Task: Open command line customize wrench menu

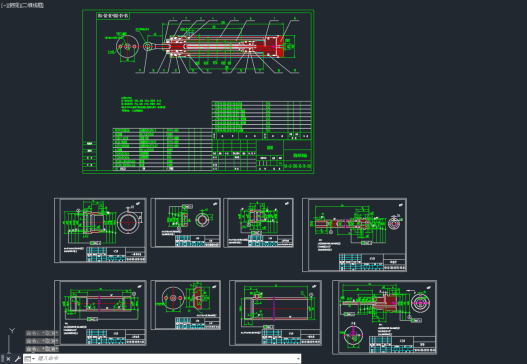Action: pos(17,359)
